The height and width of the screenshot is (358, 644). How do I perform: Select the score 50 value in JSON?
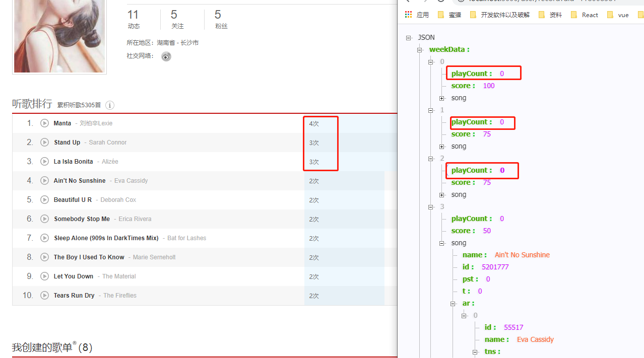pyautogui.click(x=487, y=231)
